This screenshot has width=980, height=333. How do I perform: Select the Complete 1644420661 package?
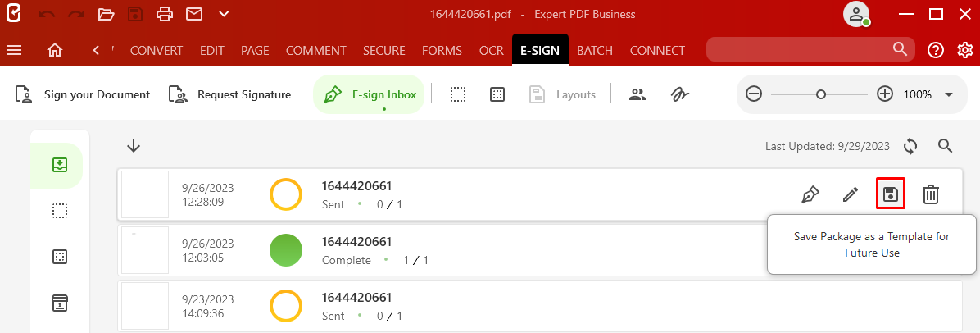pos(540,249)
